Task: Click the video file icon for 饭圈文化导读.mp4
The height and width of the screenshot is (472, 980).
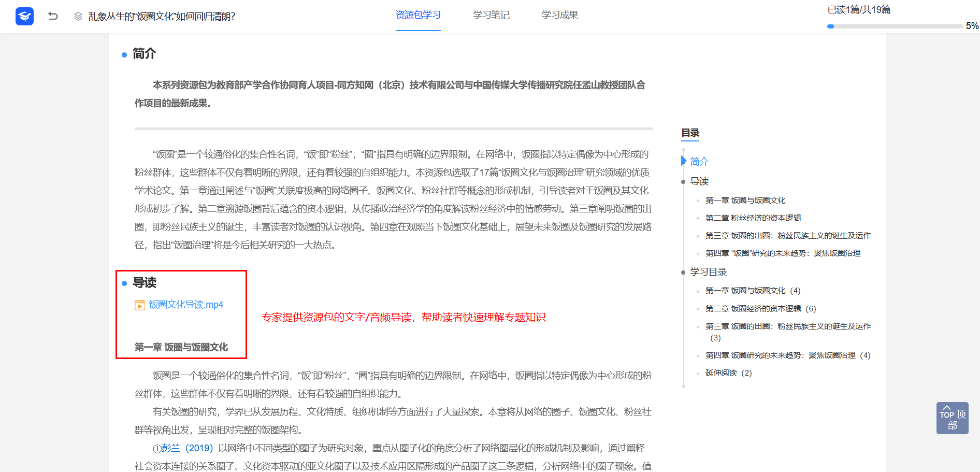Action: 140,305
